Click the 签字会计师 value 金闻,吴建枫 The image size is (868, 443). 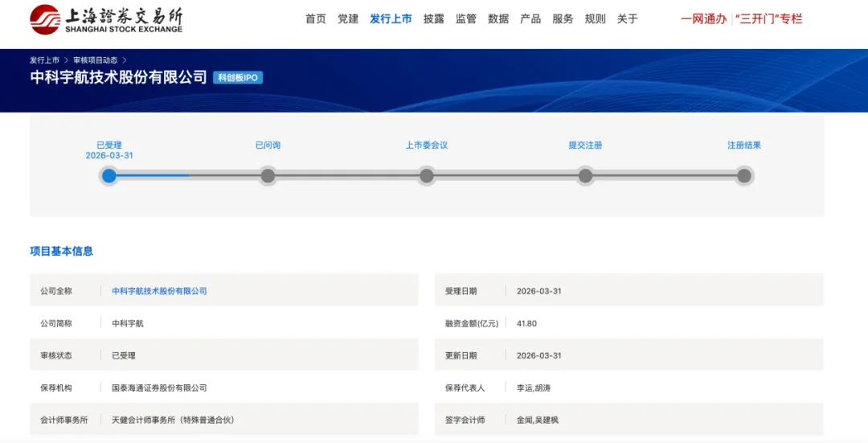pyautogui.click(x=538, y=420)
